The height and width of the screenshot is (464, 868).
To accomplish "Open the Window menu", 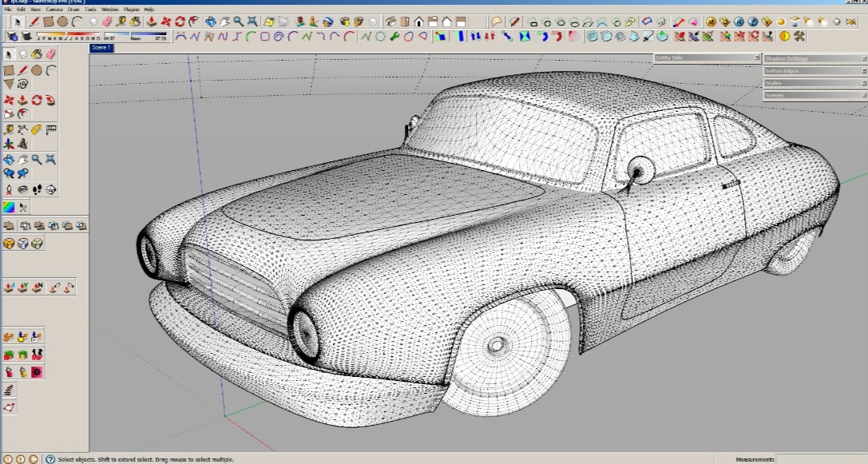I will 109,10.
